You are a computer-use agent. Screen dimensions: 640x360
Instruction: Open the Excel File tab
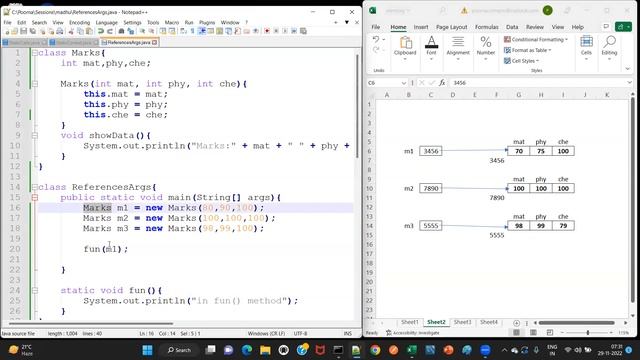point(376,27)
